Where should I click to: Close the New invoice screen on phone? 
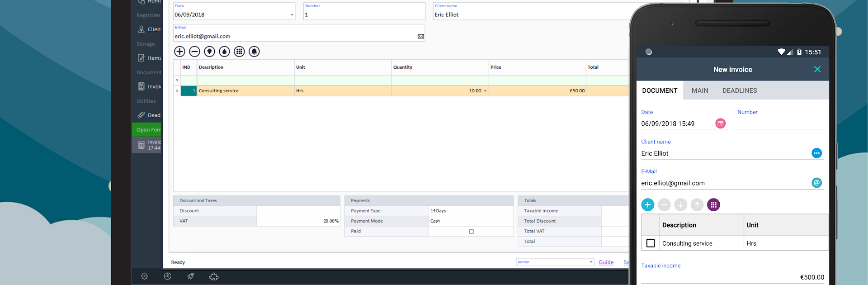click(817, 69)
